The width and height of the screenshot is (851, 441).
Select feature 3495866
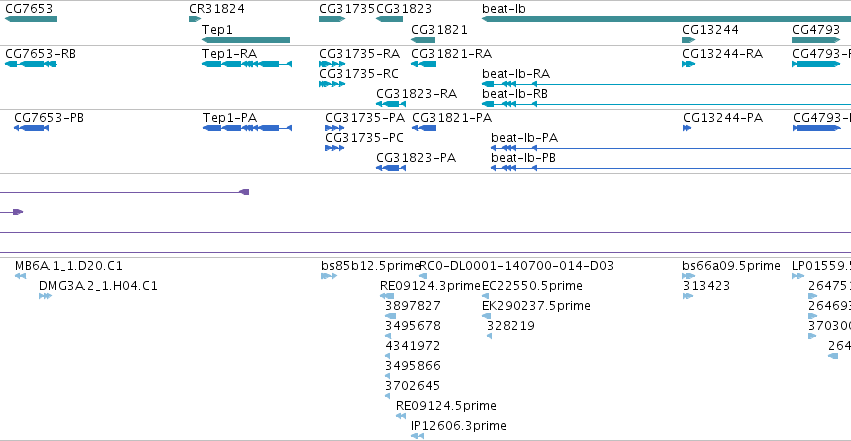tap(412, 366)
